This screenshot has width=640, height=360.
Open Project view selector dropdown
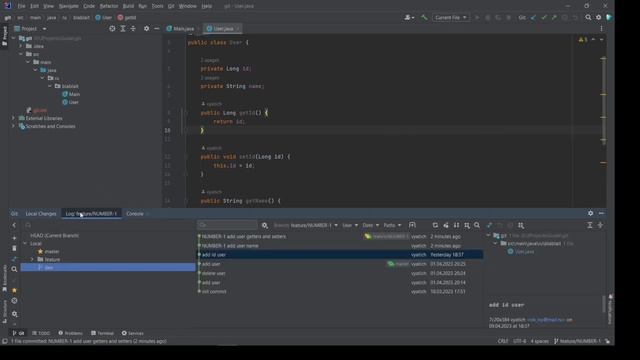coord(31,29)
